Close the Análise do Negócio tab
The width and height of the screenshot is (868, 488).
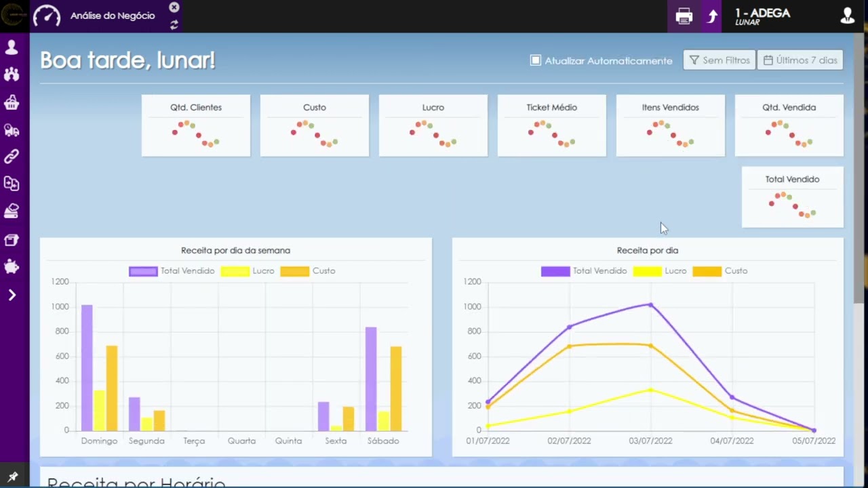pyautogui.click(x=174, y=7)
